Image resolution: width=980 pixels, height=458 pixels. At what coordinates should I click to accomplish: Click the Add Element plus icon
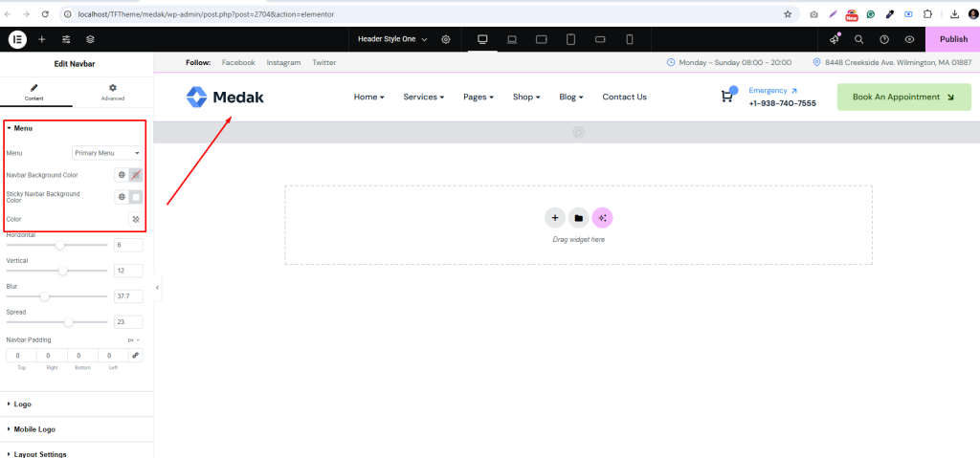coord(41,39)
